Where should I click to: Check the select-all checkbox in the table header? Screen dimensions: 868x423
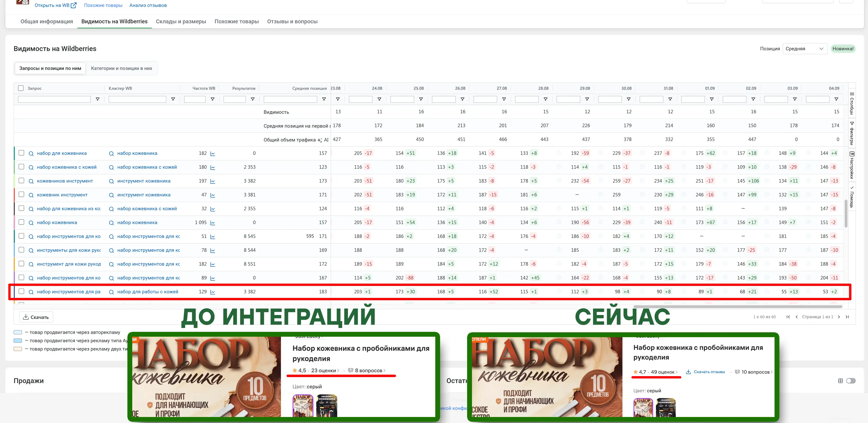[21, 88]
